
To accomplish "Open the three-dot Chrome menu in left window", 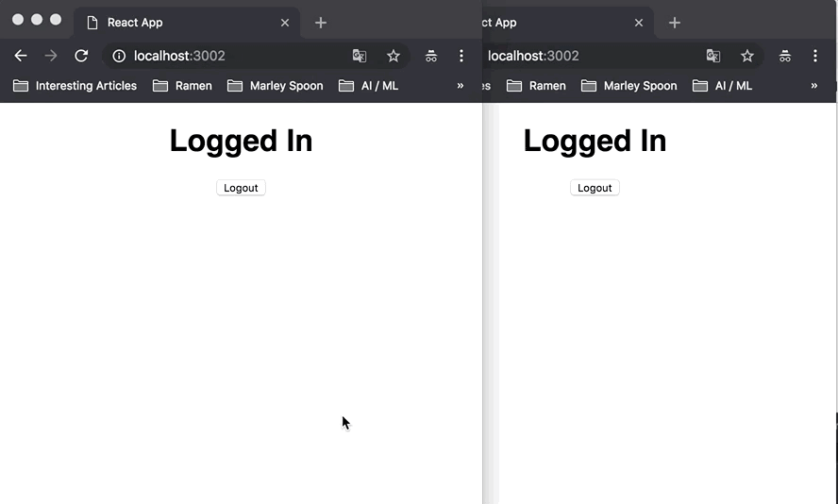I will tap(461, 56).
